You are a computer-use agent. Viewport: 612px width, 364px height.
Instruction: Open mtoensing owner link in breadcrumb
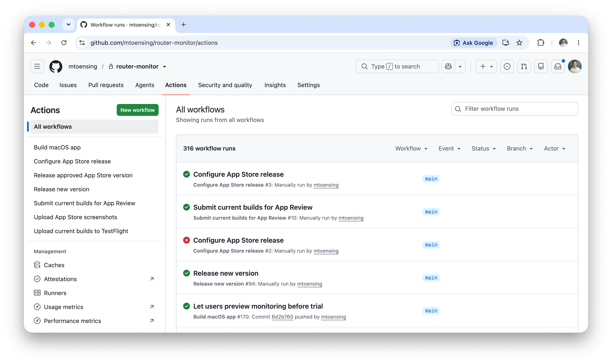coord(83,66)
